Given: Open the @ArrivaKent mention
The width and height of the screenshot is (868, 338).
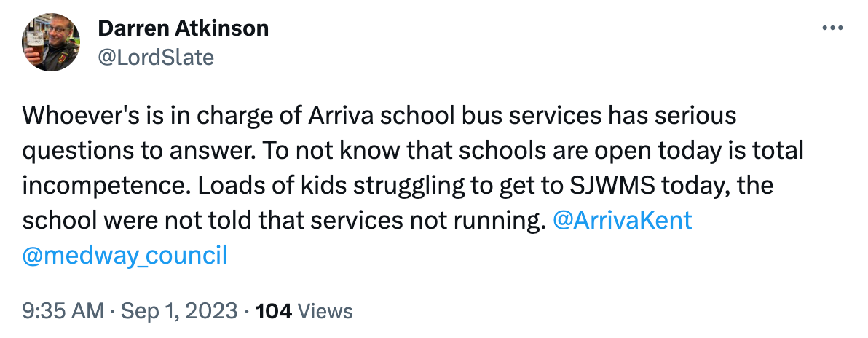Looking at the screenshot, I should (623, 221).
